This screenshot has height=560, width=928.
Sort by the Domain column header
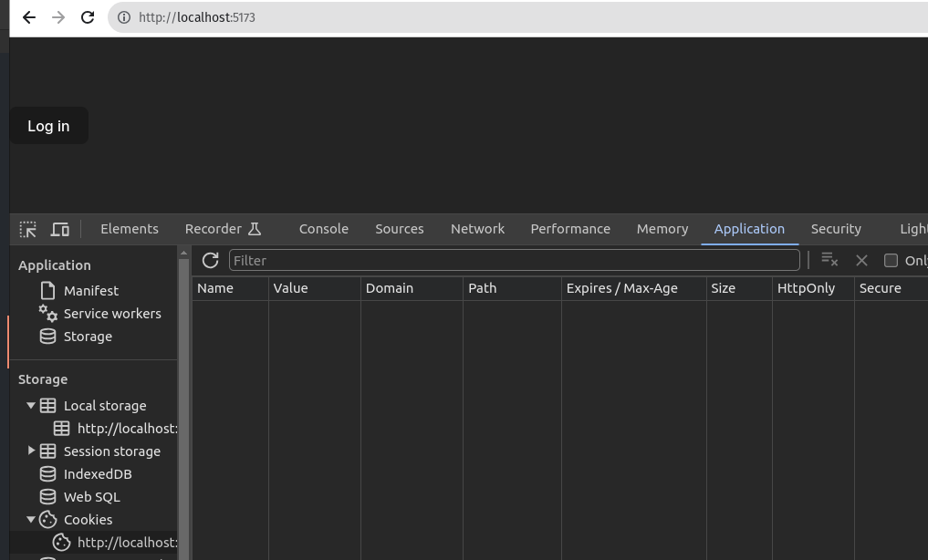[x=412, y=288]
